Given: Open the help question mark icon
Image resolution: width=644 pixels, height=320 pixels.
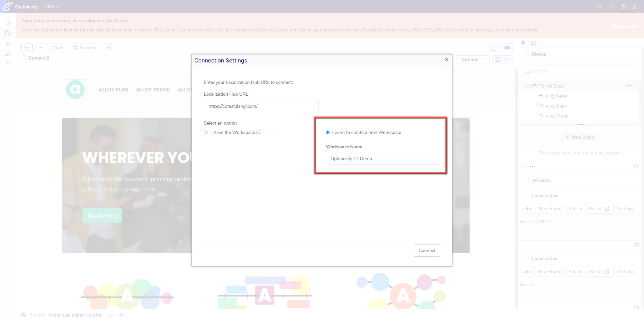Looking at the screenshot, I should 623,7.
